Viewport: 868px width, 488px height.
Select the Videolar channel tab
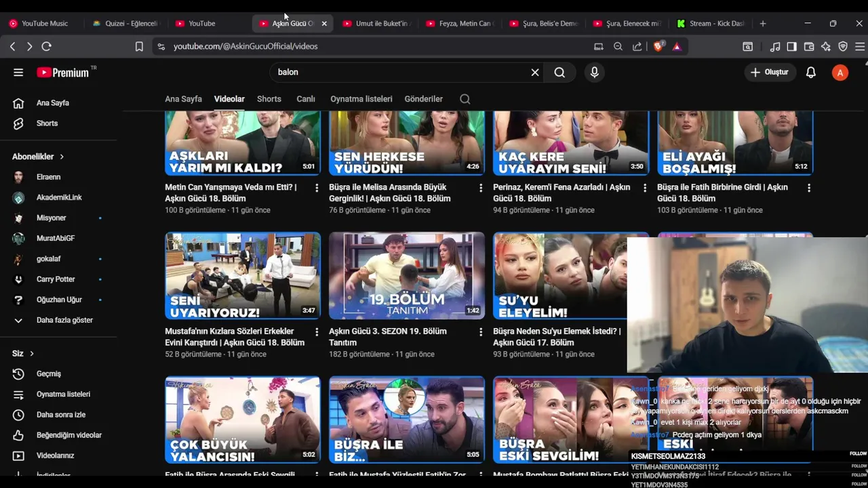(229, 99)
